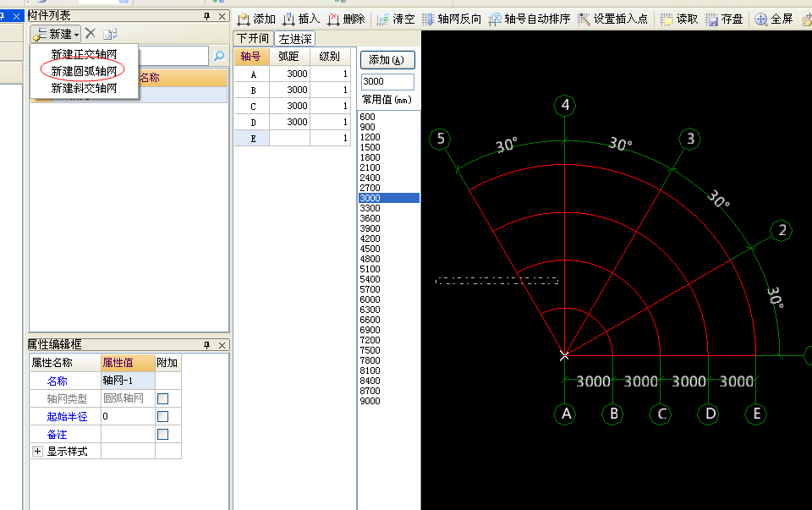Click the search magnifier icon in component list
Image resolution: width=812 pixels, height=510 pixels.
click(219, 56)
